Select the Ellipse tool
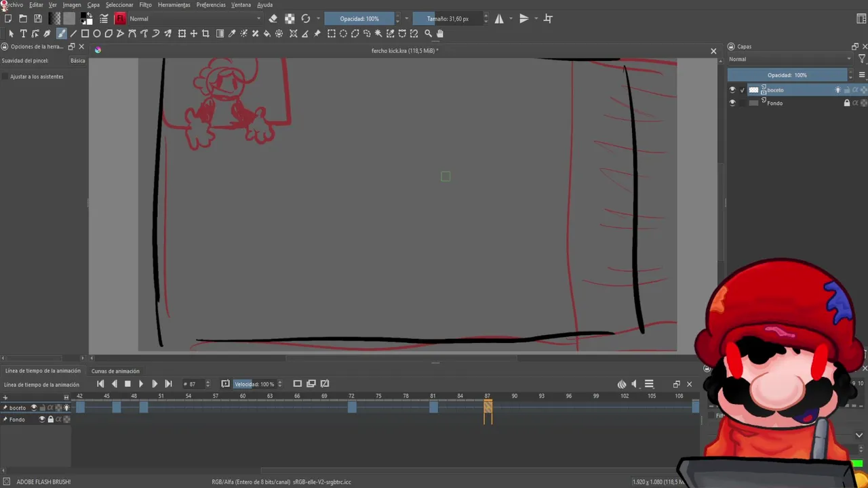 pyautogui.click(x=97, y=33)
